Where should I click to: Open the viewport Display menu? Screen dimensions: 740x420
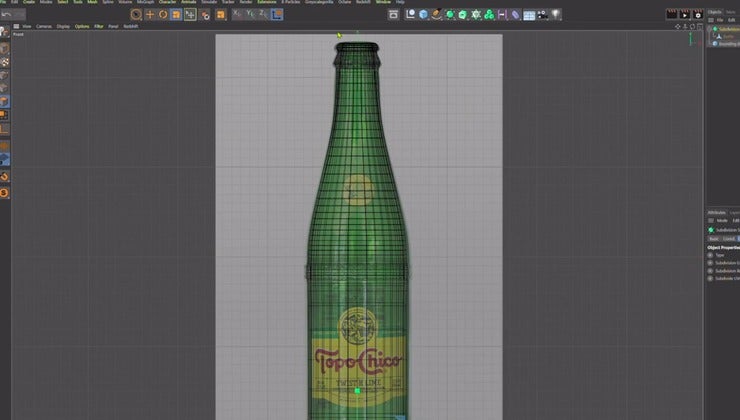coord(63,26)
